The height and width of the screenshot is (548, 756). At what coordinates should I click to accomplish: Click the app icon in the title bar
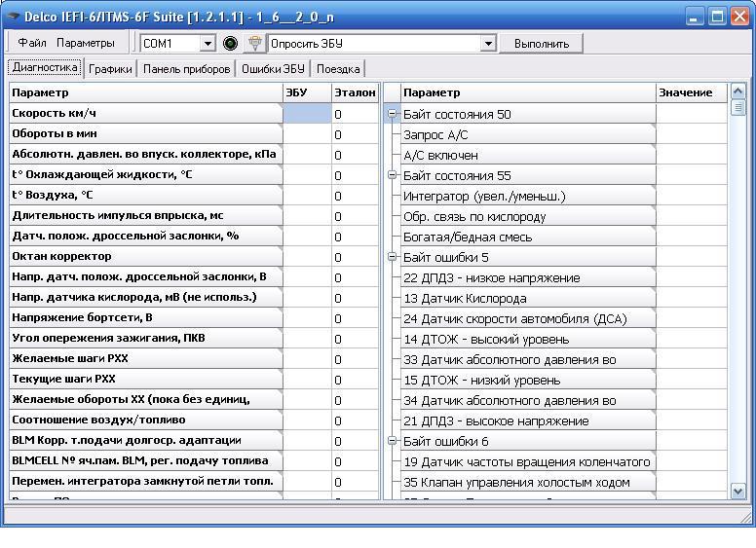click(12, 17)
